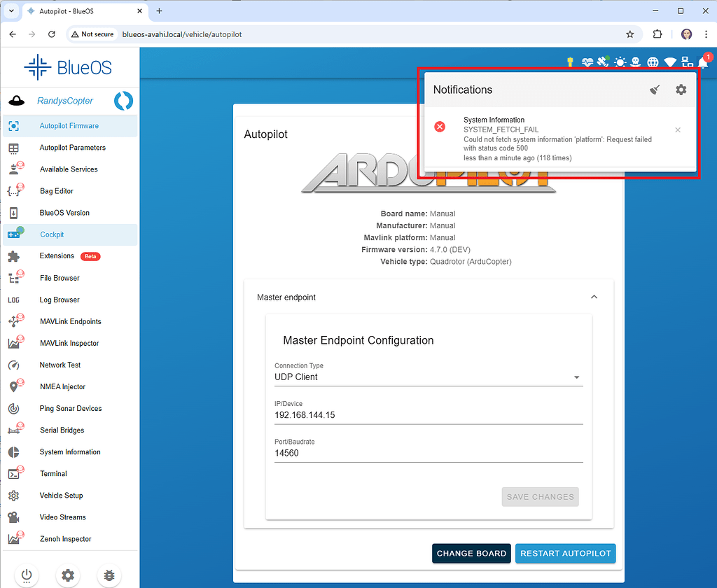
Task: Dismiss the SYSTEM_FETCH_FAIL notification
Action: pos(677,129)
